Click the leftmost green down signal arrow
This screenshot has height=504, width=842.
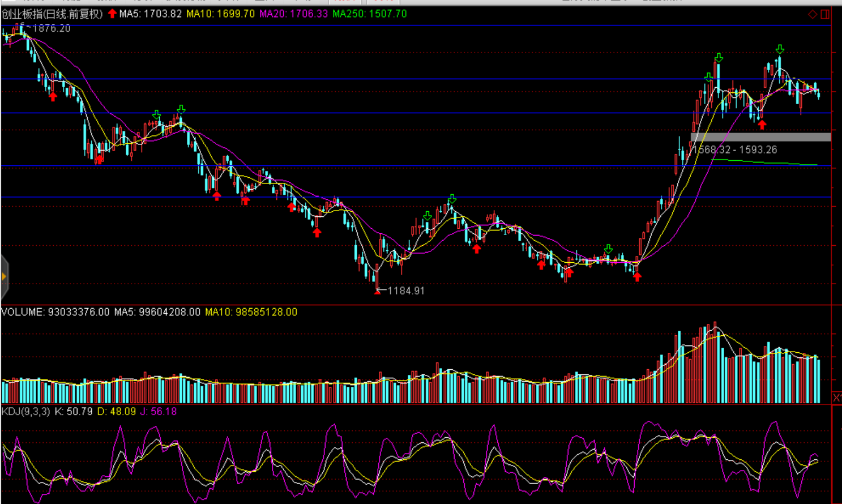156,115
